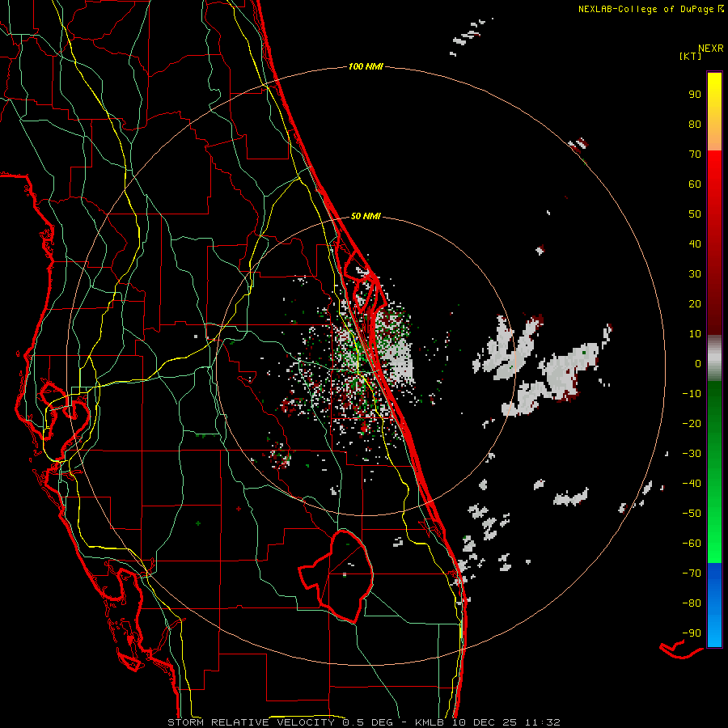Click the 10 value on velocity scale
Viewport: 728px width, 728px height.
point(695,334)
